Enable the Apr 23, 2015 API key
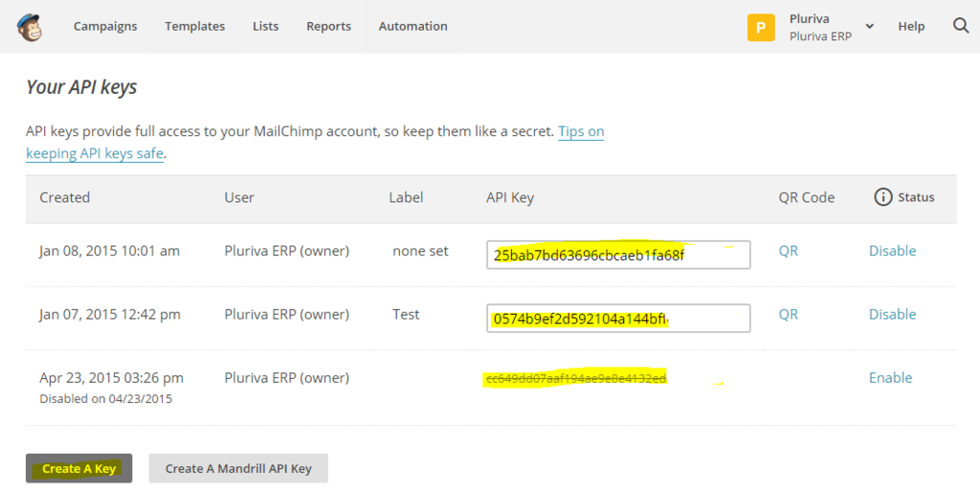 890,377
